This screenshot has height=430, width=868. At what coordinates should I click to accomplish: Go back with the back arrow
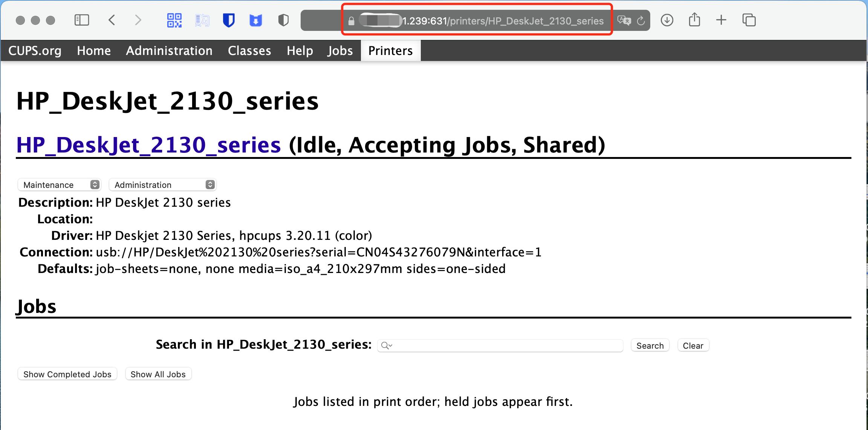(x=112, y=20)
